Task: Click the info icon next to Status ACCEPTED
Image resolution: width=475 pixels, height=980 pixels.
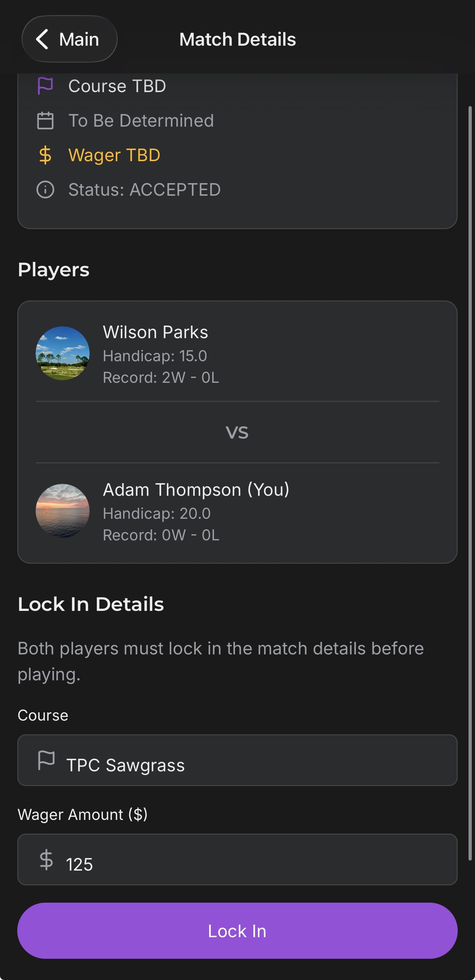Action: pos(45,190)
